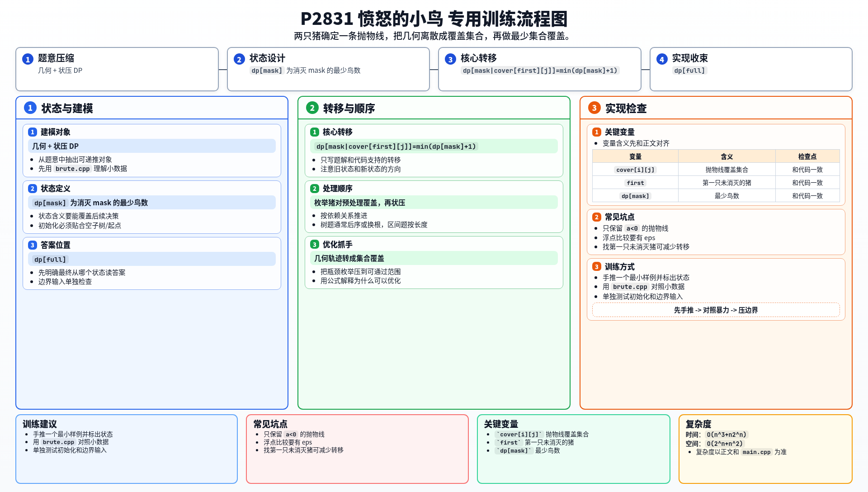Click the 几何轨迹转成集合覆盖 highlight bar

point(434,258)
